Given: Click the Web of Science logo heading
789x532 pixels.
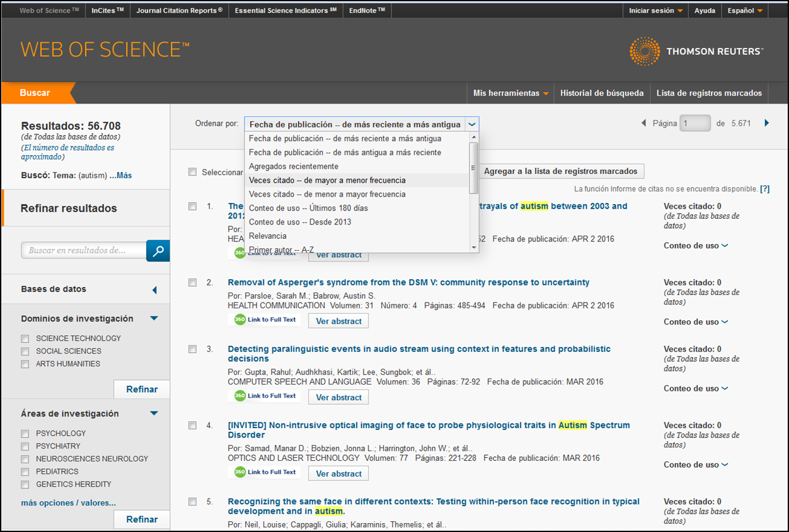Looking at the screenshot, I should click(x=105, y=50).
